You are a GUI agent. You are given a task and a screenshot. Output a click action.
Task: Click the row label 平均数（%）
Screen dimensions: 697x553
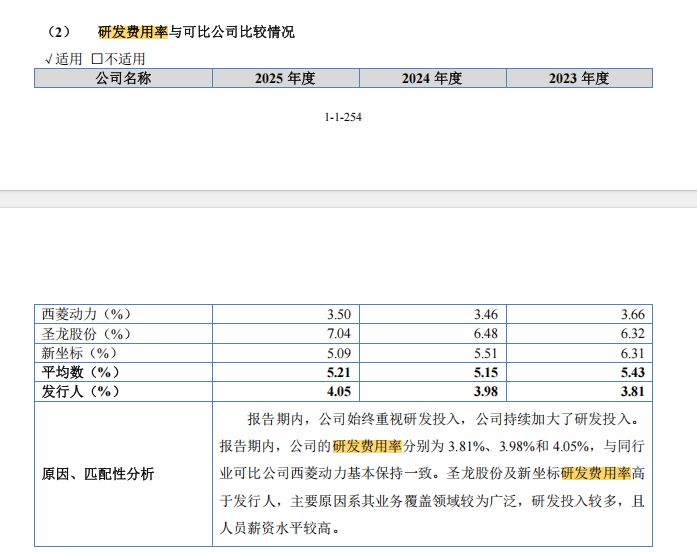click(80, 372)
